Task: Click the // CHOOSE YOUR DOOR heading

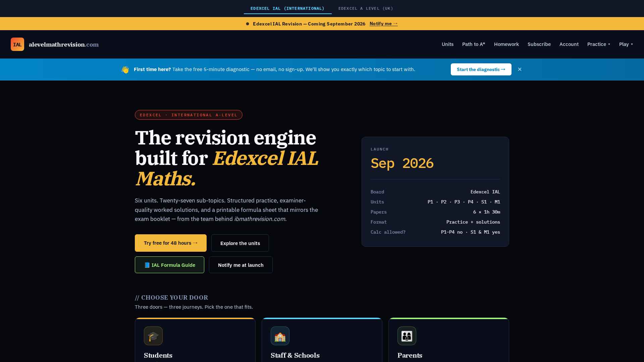Action: pyautogui.click(x=171, y=298)
